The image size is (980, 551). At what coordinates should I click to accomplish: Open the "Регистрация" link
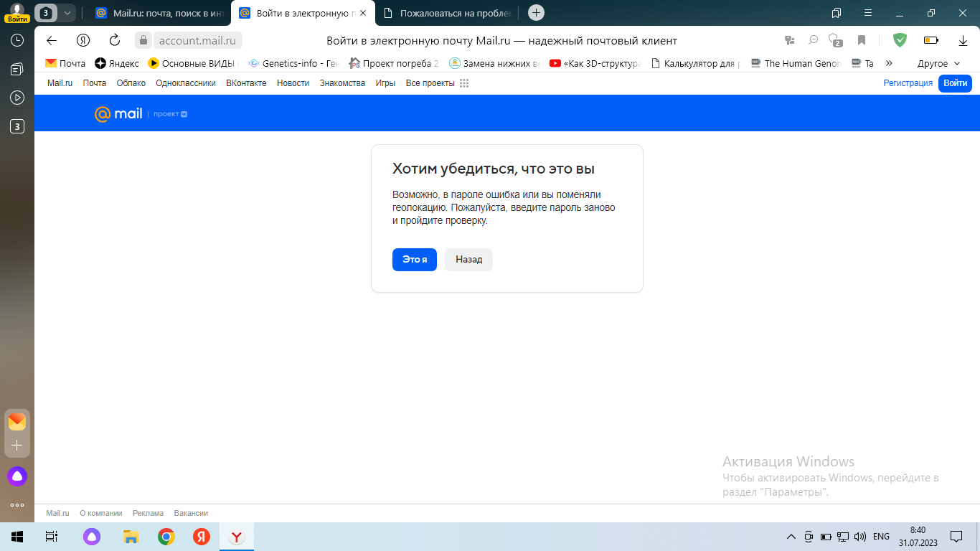[x=908, y=83]
